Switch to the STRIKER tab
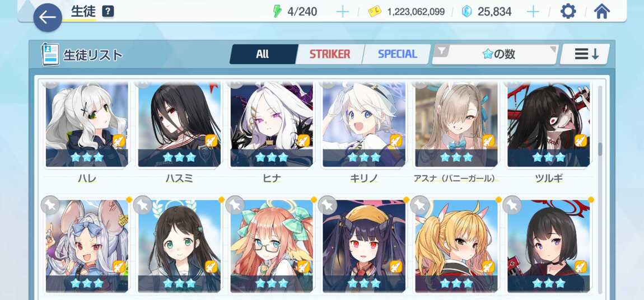 tap(330, 54)
